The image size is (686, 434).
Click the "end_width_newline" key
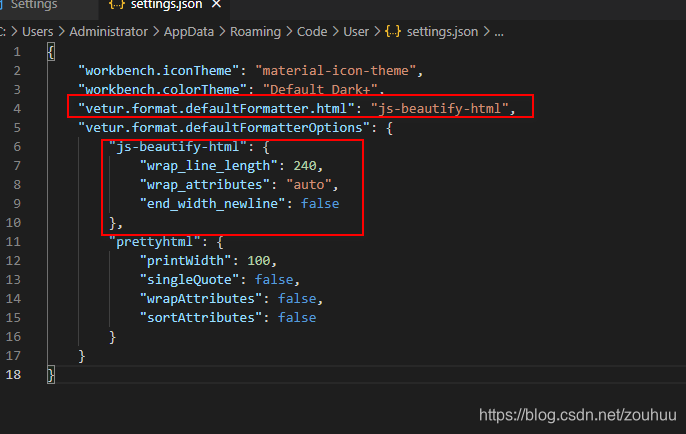coord(212,203)
